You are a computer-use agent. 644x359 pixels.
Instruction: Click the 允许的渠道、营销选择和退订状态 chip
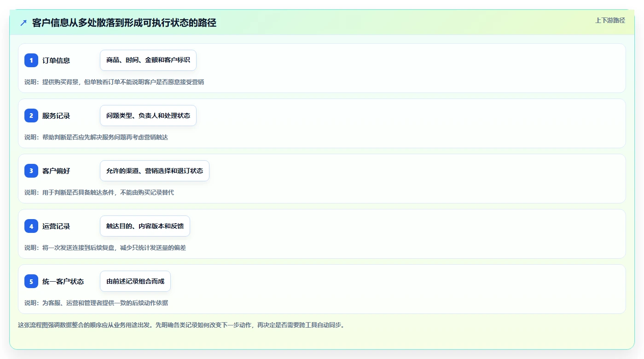[x=155, y=171]
